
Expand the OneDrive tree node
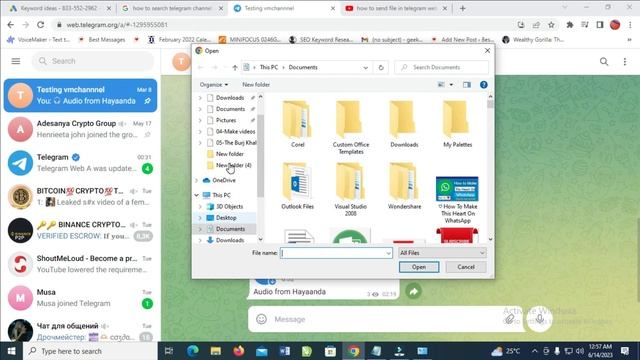pyautogui.click(x=197, y=180)
